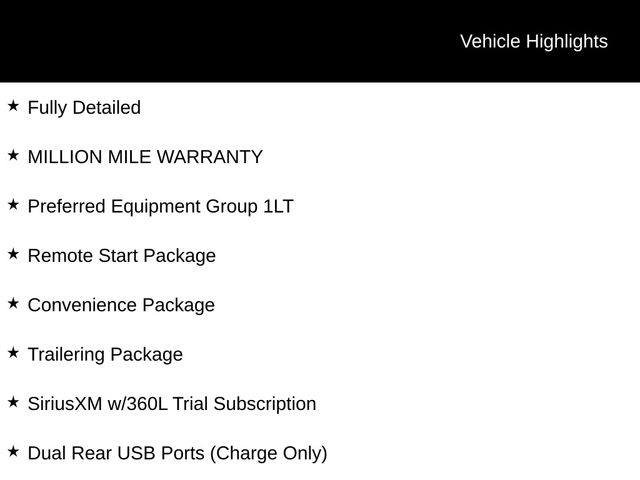Select the star bullet for Preferred Equipment Group
This screenshot has height=480, width=640.
[x=13, y=204]
